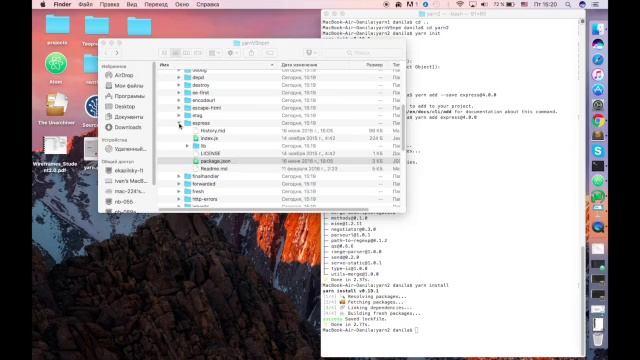Open the Файл menu
Image resolution: width=640 pixels, height=360 pixels.
pos(85,4)
